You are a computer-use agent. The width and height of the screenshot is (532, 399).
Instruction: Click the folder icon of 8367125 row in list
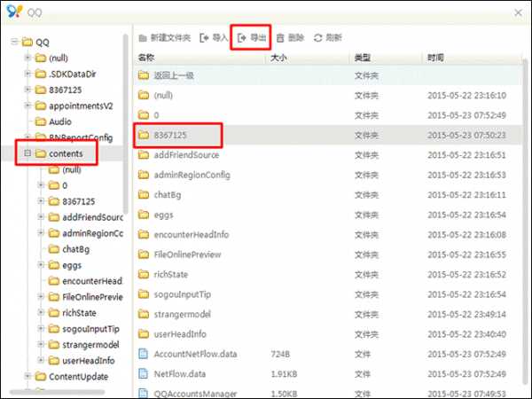tap(144, 135)
